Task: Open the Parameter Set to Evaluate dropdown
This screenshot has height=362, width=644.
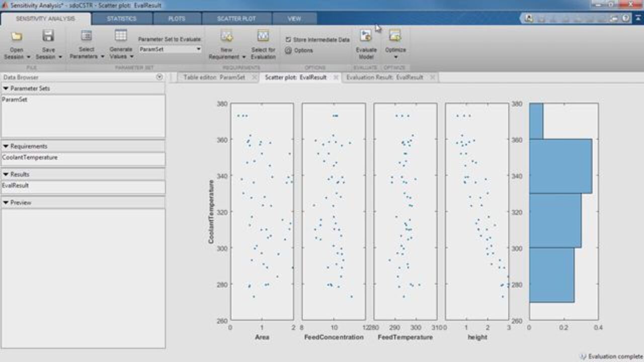Action: point(198,49)
